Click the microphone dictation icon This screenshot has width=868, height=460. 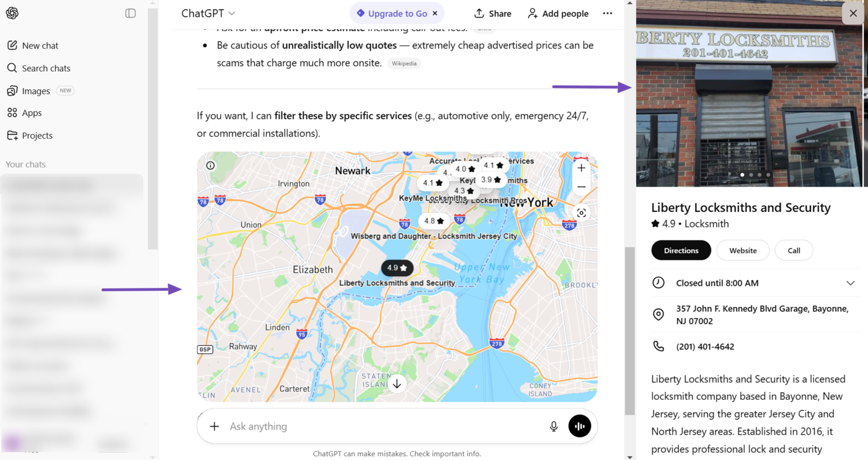tap(553, 426)
